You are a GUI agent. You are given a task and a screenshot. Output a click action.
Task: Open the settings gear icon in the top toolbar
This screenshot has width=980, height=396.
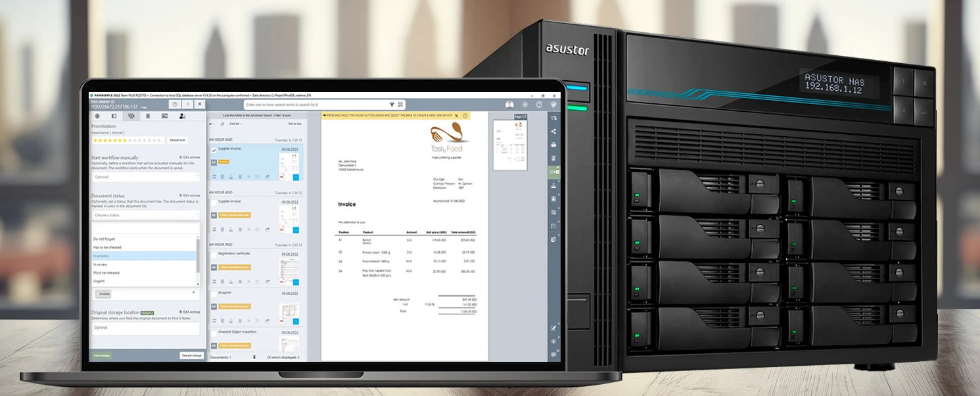525,104
